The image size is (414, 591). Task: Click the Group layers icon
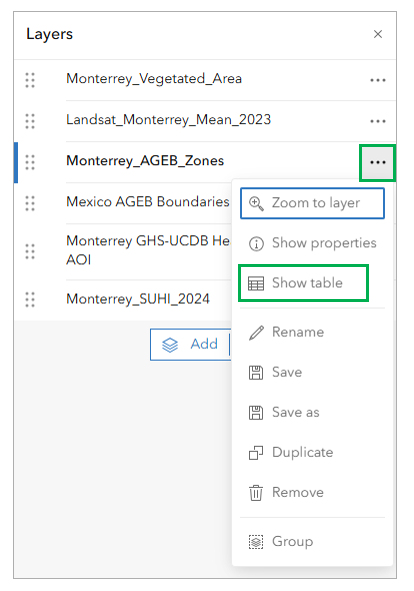click(x=256, y=542)
